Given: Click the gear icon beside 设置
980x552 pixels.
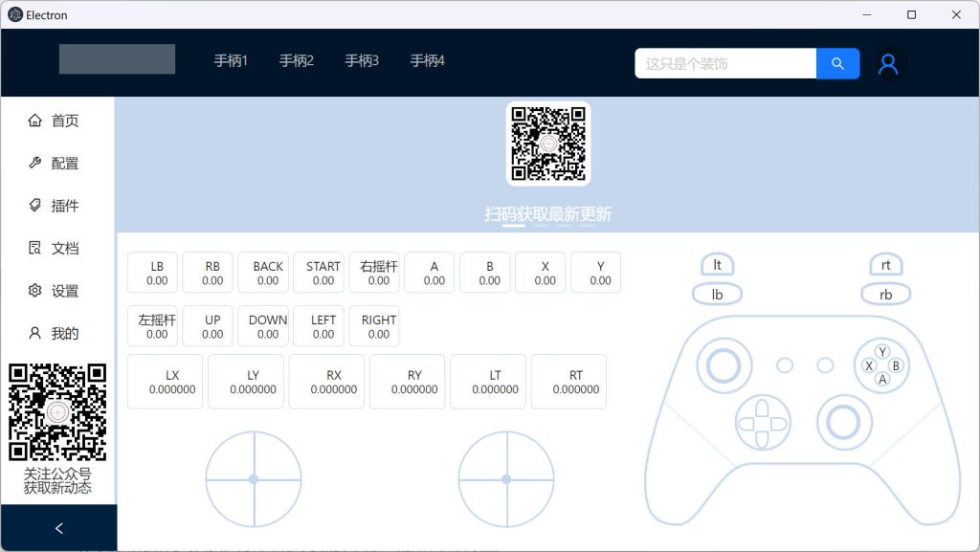Looking at the screenshot, I should coord(35,291).
